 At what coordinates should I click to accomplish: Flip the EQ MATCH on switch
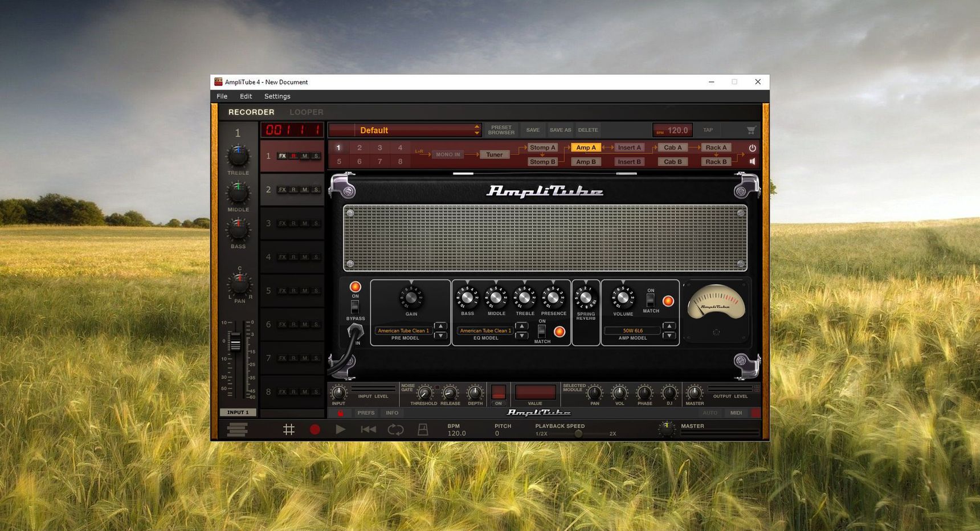541,330
